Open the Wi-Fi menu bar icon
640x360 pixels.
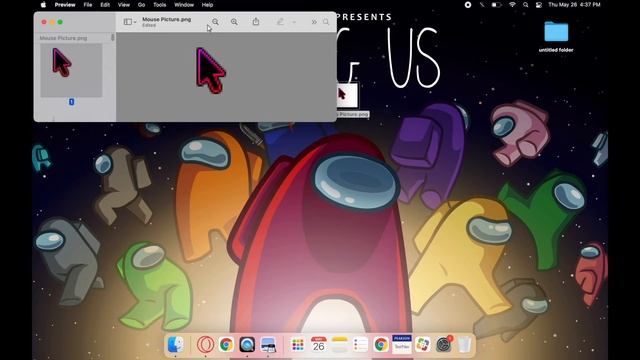[512, 5]
